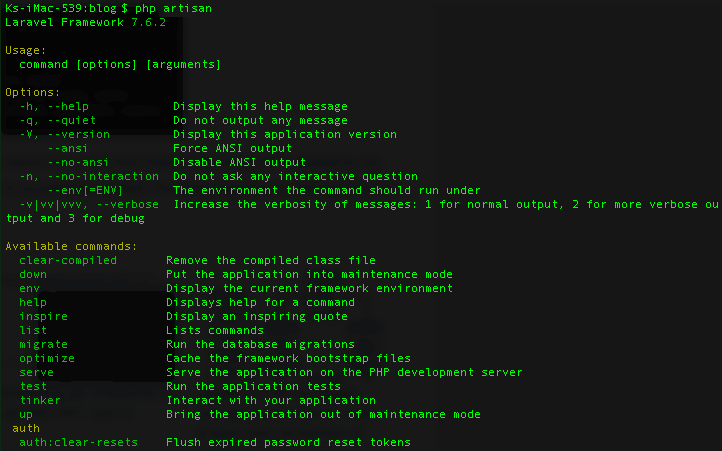
Task: Click the 'migrate' command name
Action: [x=44, y=344]
